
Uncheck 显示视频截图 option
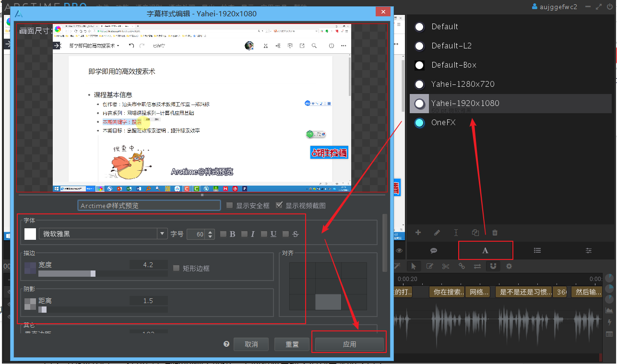280,205
